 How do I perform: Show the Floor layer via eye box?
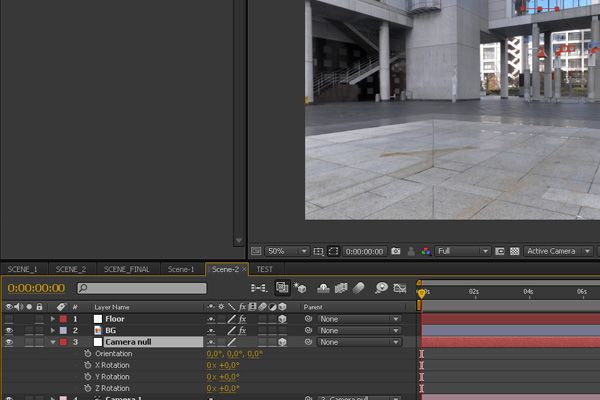tap(9, 319)
